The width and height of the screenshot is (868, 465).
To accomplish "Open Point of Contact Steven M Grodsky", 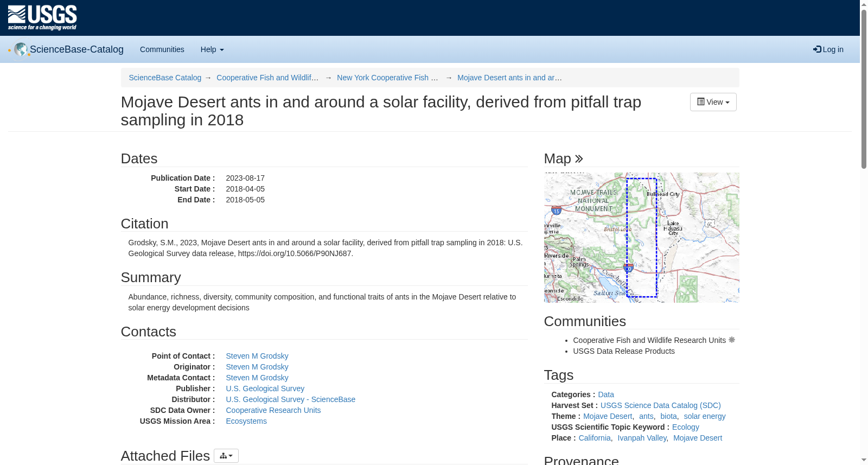I will [x=257, y=356].
